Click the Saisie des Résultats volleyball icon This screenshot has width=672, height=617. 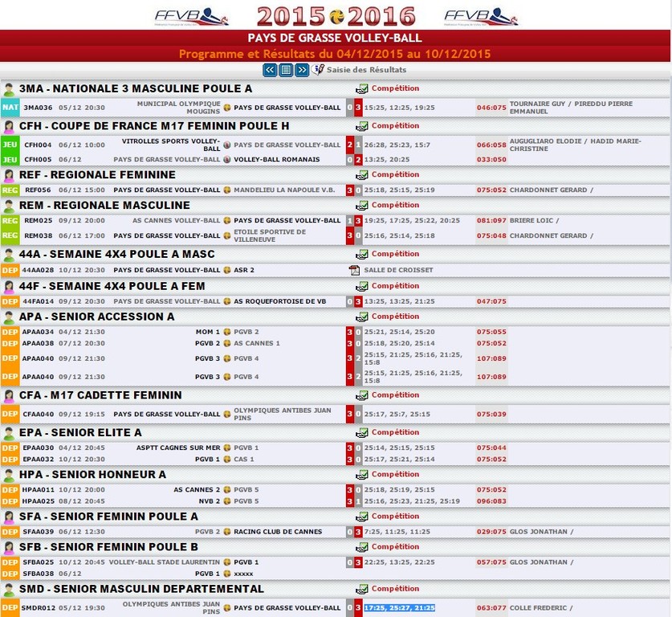tap(318, 70)
